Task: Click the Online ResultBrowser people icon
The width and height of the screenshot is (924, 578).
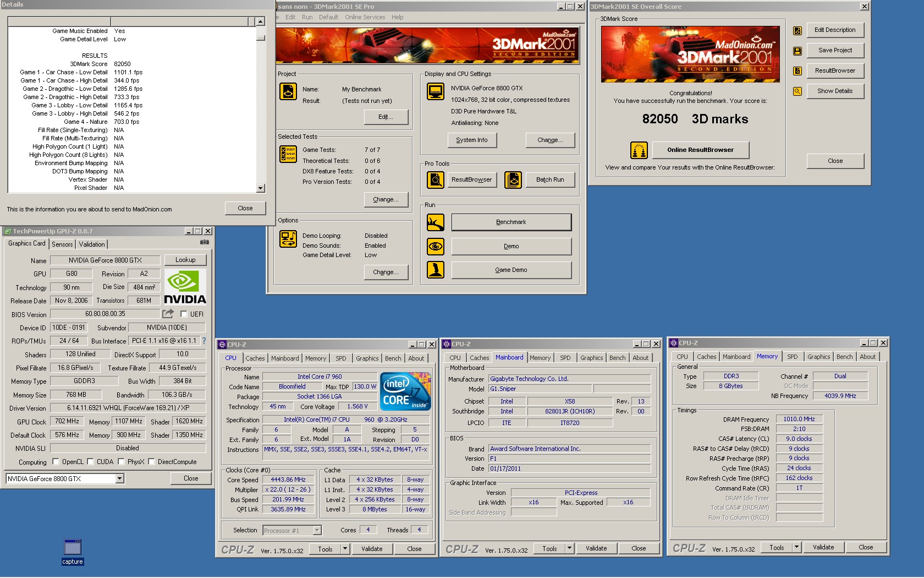Action: 639,150
